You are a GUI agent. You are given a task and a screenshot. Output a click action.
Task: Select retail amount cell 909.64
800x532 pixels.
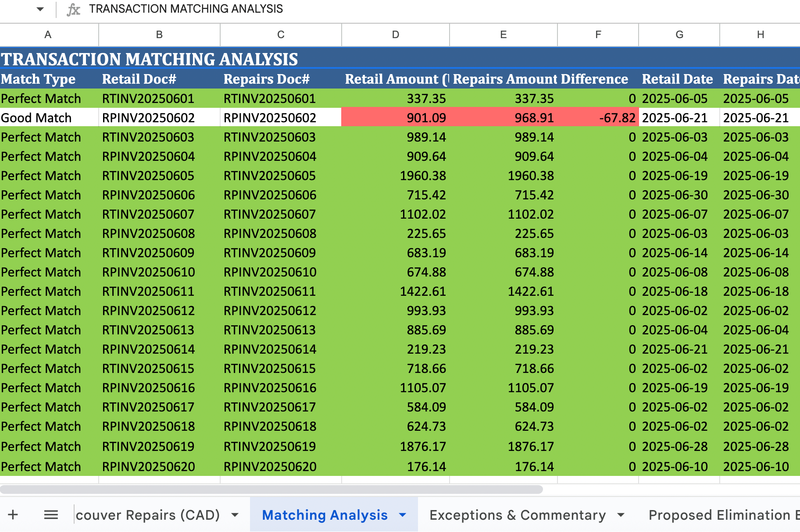(396, 156)
